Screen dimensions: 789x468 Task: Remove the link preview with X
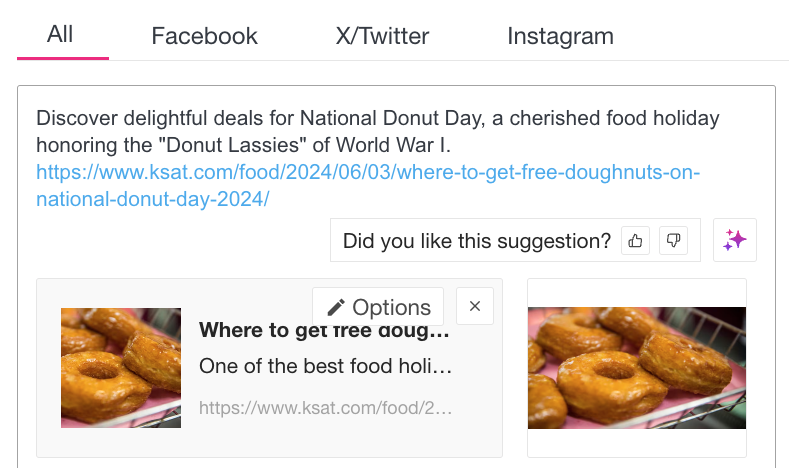tap(475, 307)
